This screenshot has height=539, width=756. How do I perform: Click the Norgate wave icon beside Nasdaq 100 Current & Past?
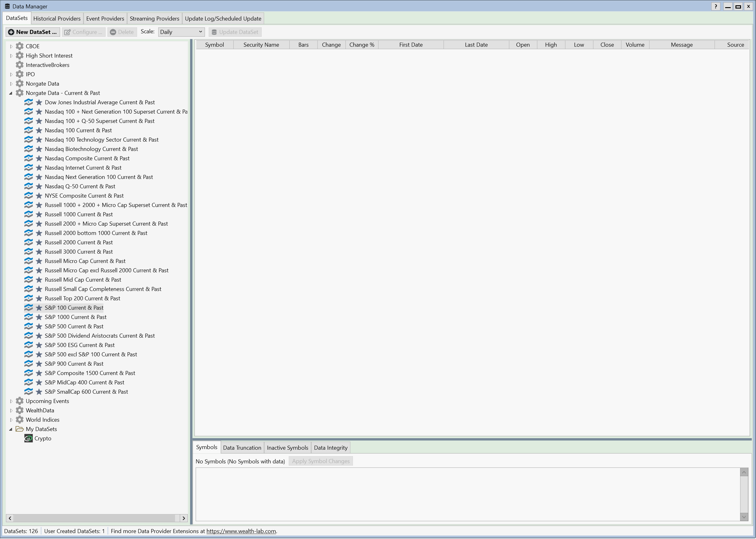[29, 130]
